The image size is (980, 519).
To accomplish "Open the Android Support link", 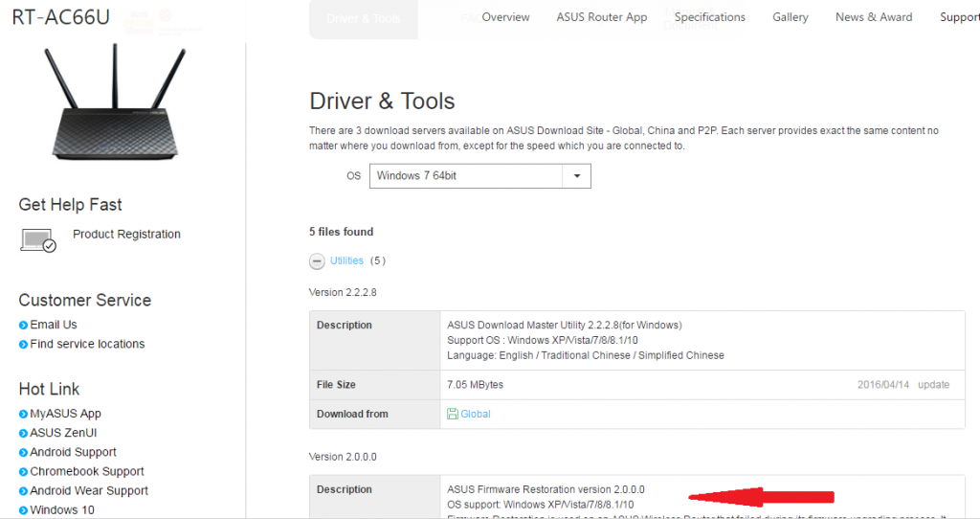I will pos(73,453).
